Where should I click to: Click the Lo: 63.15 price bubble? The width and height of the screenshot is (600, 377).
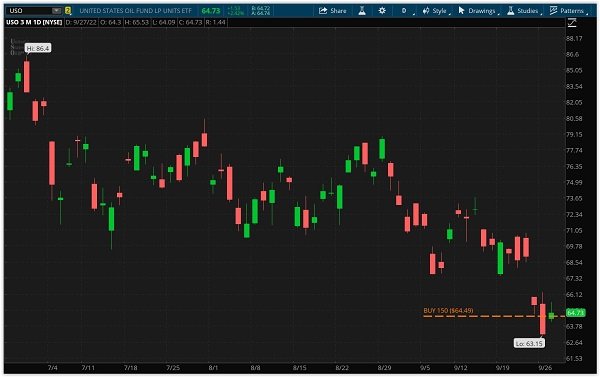(529, 343)
